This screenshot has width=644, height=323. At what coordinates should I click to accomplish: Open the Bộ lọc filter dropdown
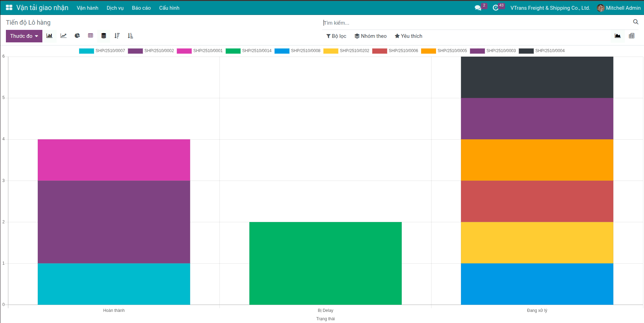point(336,36)
